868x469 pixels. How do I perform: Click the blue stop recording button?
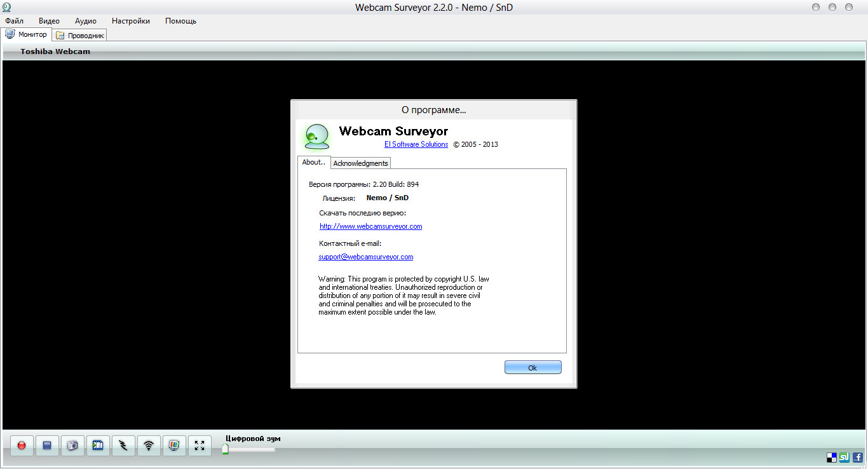tap(47, 445)
